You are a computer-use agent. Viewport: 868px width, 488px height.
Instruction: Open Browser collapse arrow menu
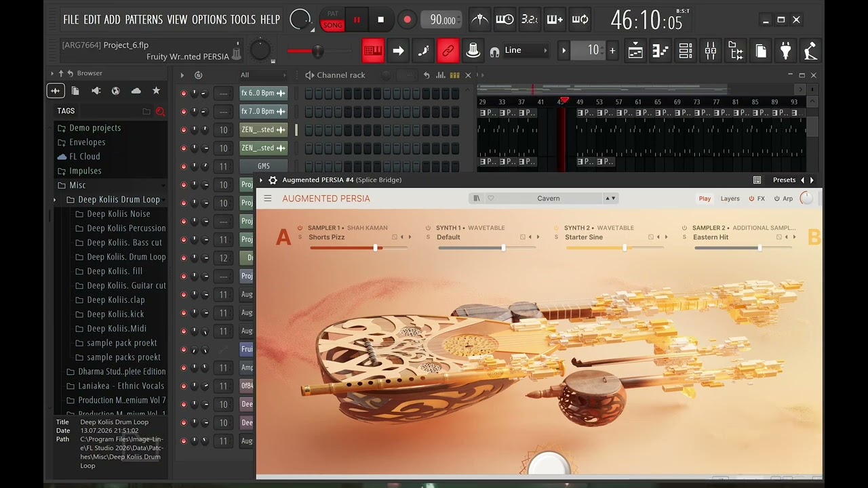tap(52, 73)
